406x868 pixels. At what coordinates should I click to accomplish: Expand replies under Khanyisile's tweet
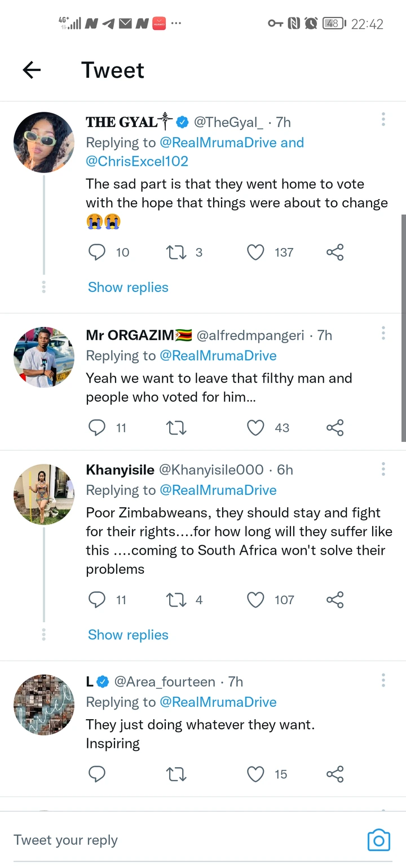tap(128, 635)
